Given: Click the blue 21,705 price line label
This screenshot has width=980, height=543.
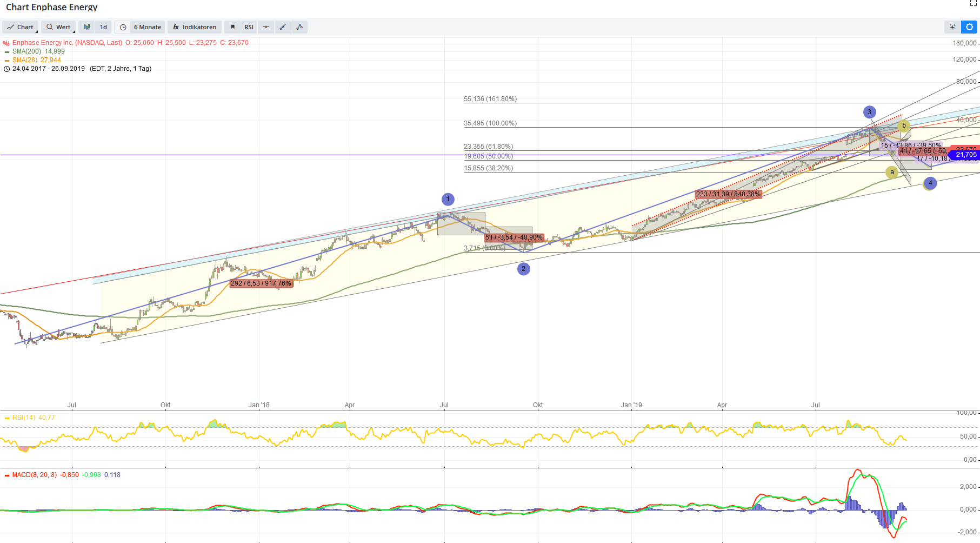Looking at the screenshot, I should point(966,155).
